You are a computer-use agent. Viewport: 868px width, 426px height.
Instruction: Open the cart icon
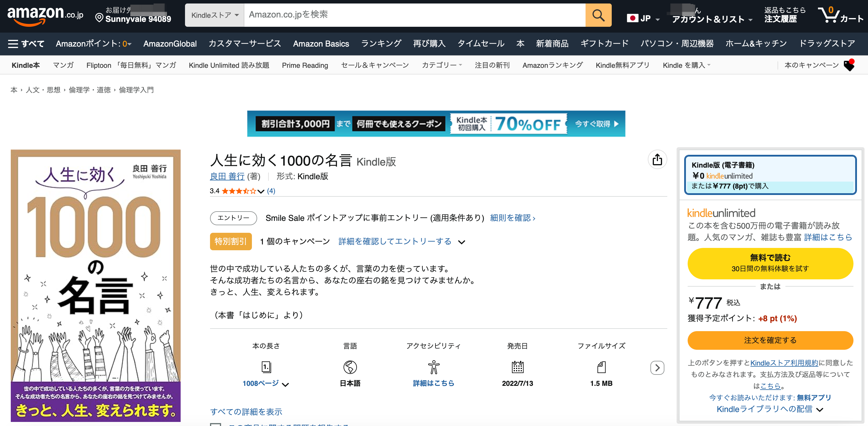coord(840,15)
